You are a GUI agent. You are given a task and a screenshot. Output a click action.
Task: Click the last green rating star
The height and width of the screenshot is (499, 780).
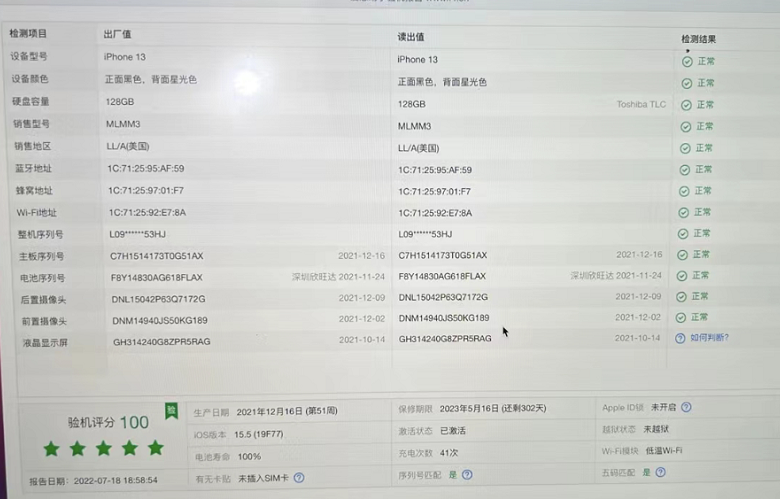[156, 447]
